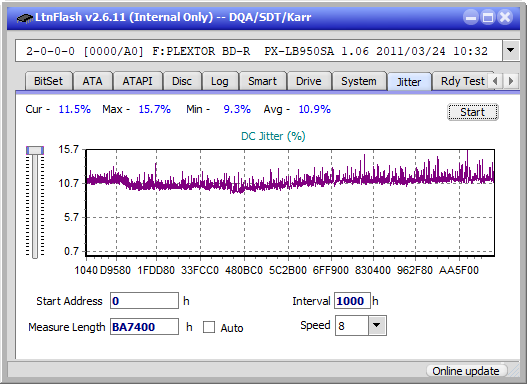Open the ATAPI tab
The width and height of the screenshot is (527, 384).
(137, 81)
